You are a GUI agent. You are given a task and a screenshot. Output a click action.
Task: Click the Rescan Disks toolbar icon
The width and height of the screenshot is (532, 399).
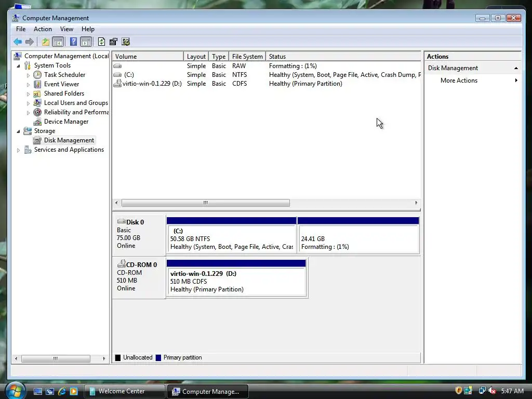pos(113,42)
